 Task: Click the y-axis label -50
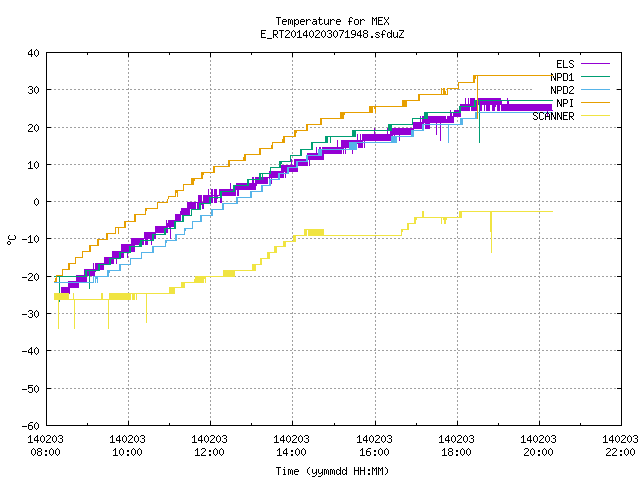(31, 388)
